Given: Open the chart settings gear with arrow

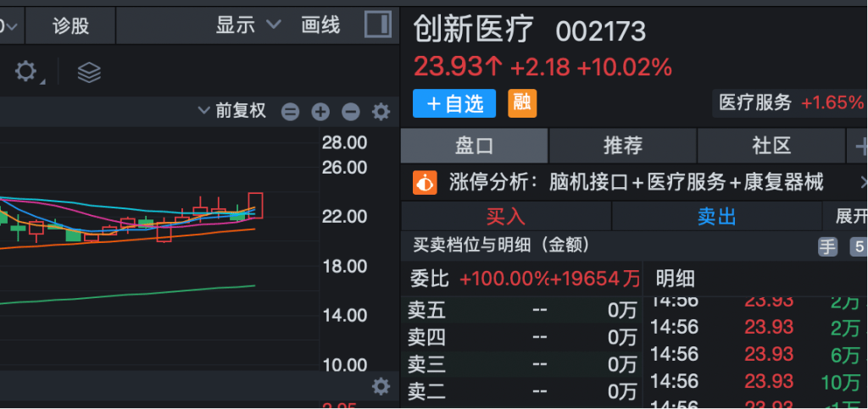Looking at the screenshot, I should (x=28, y=72).
